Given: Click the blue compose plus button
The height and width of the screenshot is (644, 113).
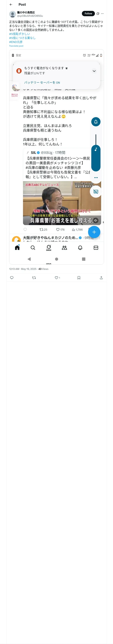Looking at the screenshot, I should tap(94, 232).
